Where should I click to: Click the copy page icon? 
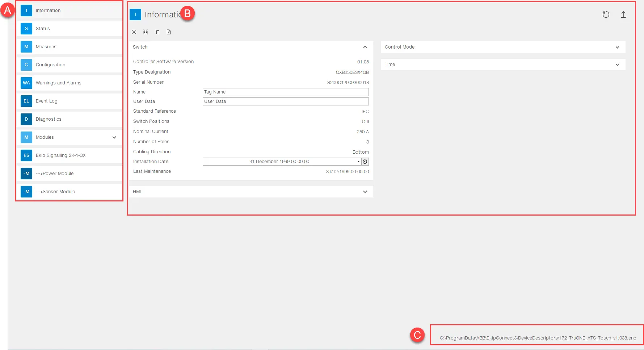[157, 32]
